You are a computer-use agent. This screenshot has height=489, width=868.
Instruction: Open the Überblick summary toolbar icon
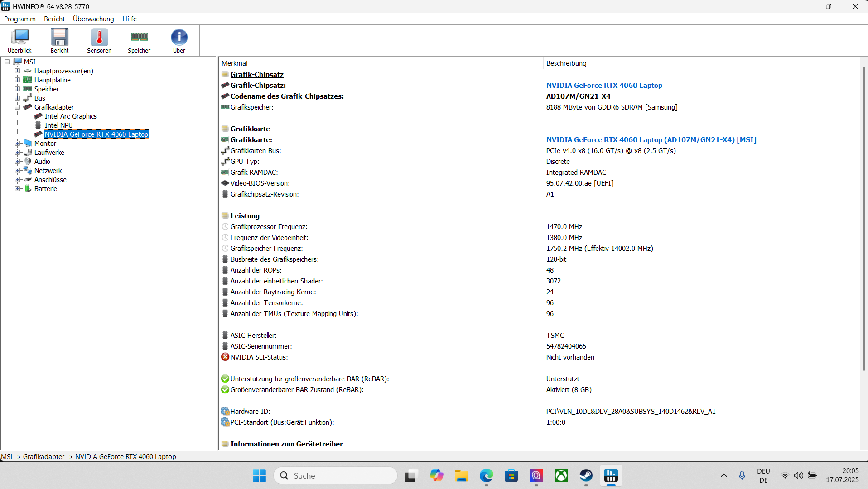[x=19, y=41]
